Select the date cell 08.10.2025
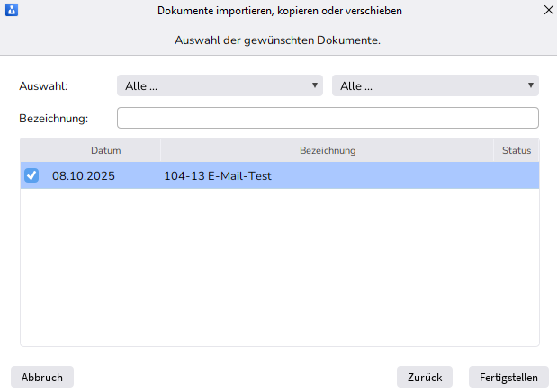The image size is (557, 392). (84, 176)
